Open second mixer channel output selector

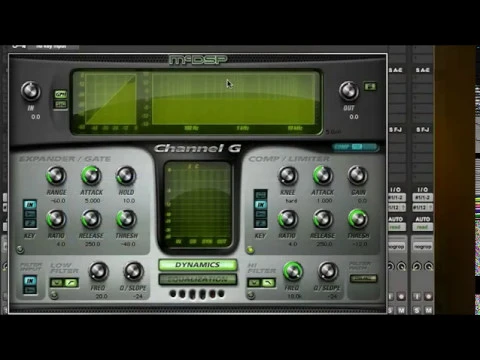(423, 207)
